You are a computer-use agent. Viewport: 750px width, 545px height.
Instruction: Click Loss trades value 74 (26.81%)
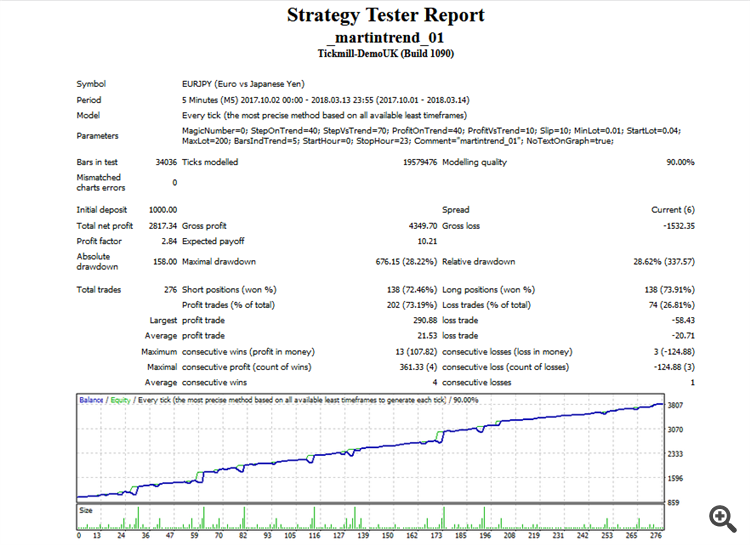pyautogui.click(x=672, y=305)
